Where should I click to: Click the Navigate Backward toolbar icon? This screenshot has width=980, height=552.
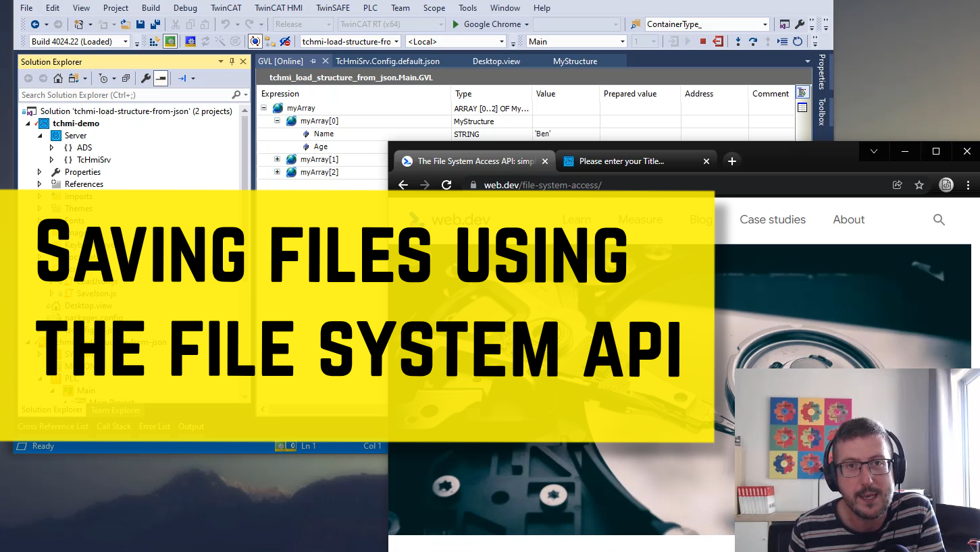[x=34, y=24]
